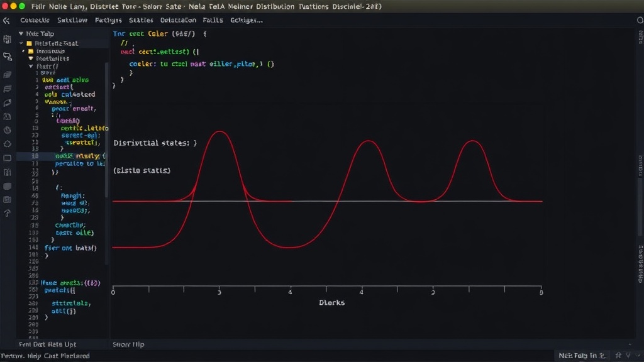The height and width of the screenshot is (362, 644).
Task: Click the NEE Felg In status button
Action: (582, 356)
